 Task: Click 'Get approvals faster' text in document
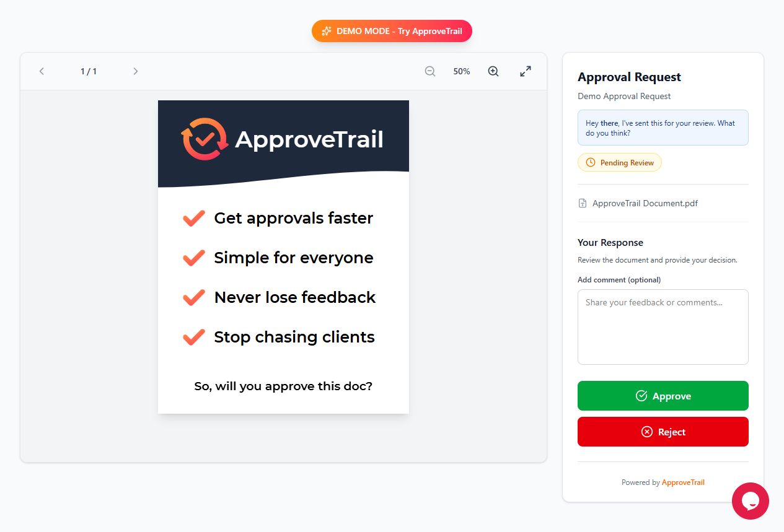[x=293, y=218]
